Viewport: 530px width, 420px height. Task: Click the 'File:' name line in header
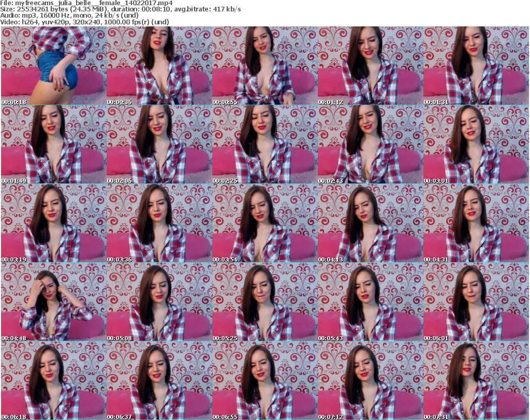tap(86, 3)
